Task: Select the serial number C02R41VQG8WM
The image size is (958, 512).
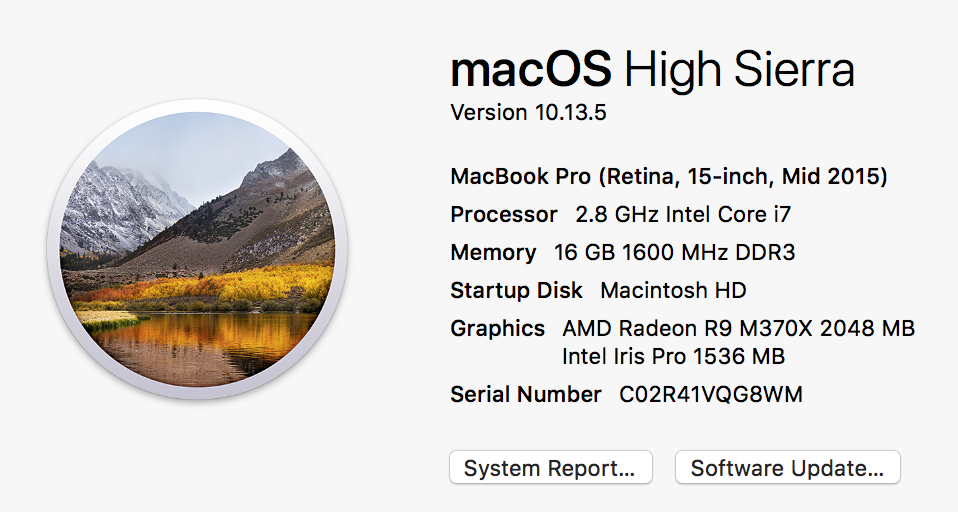Action: tap(710, 395)
